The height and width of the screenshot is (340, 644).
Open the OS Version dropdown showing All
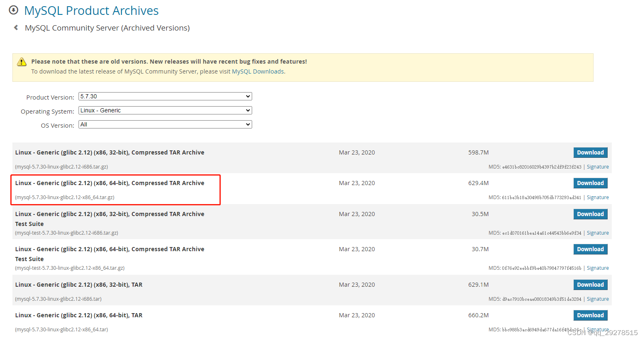[x=165, y=124]
